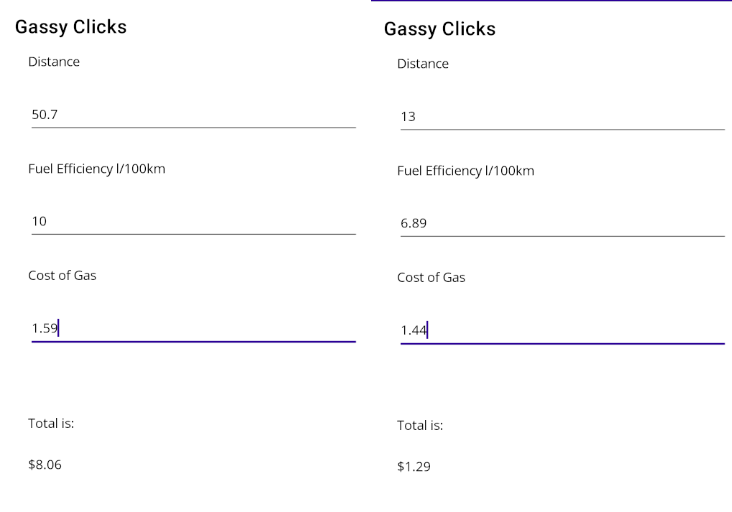The height and width of the screenshot is (512, 732).
Task: Click the left Cost of Gas label
Action: pos(62,275)
